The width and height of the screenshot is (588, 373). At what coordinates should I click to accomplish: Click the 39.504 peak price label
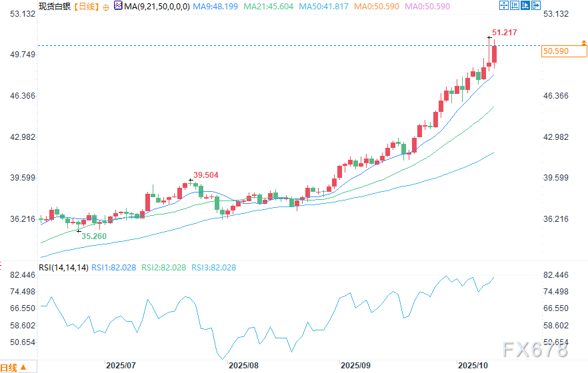206,175
